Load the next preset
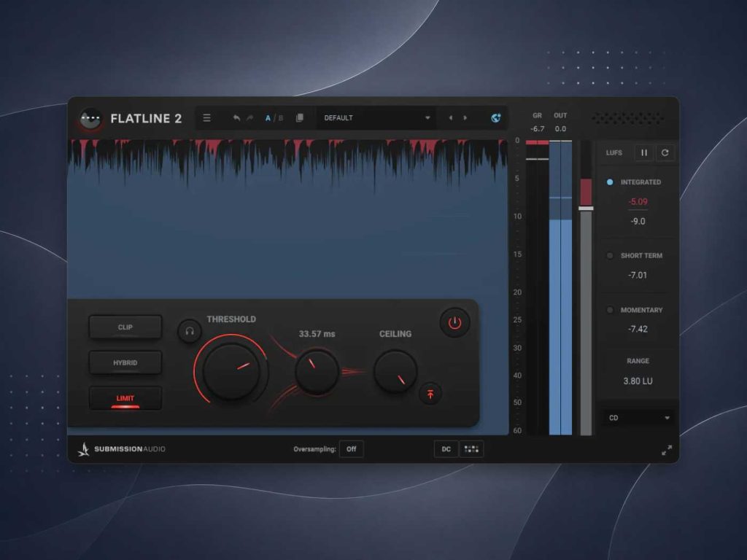Screen dimensions: 747x560 [465, 117]
